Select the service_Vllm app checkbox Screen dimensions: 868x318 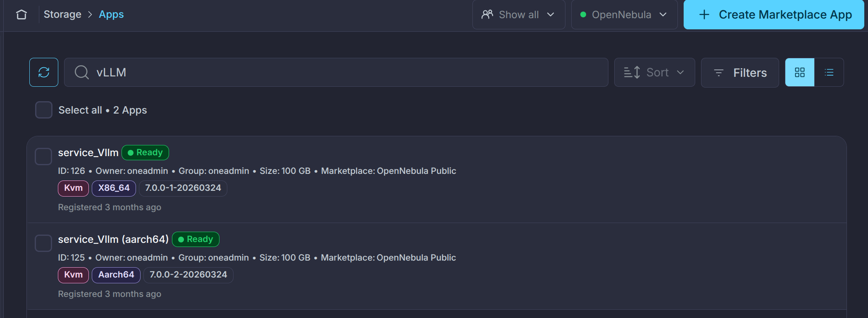43,157
